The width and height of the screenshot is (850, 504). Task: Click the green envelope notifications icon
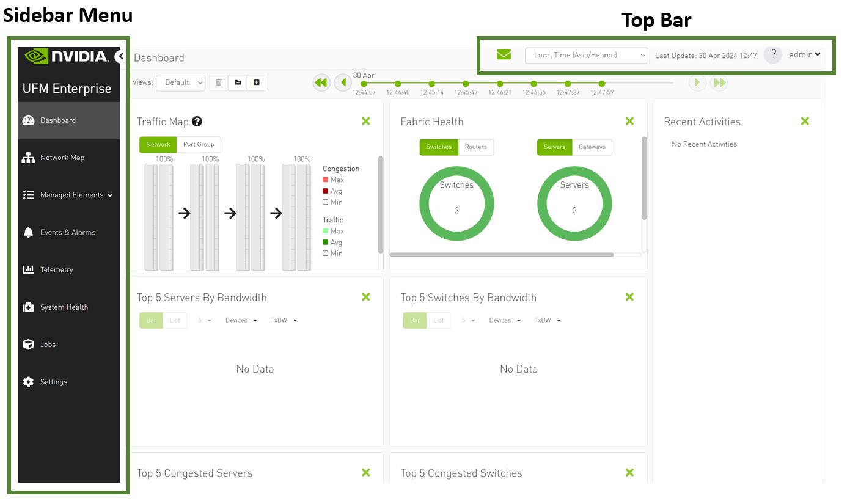(504, 54)
